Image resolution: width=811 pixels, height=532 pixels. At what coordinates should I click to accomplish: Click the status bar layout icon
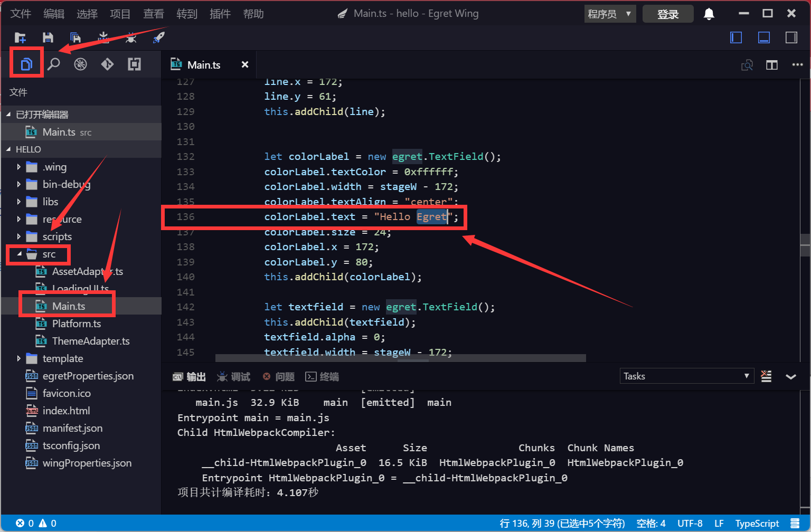point(795,523)
